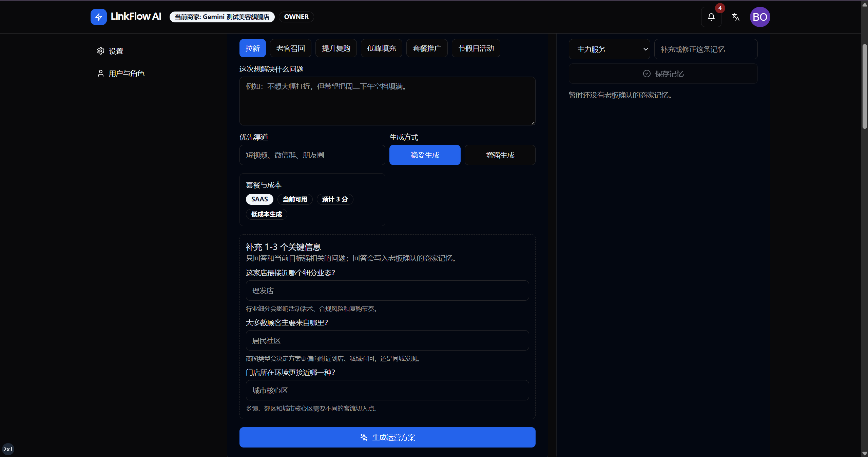Select the 低峰填充 tab
The height and width of the screenshot is (457, 868).
pos(382,48)
